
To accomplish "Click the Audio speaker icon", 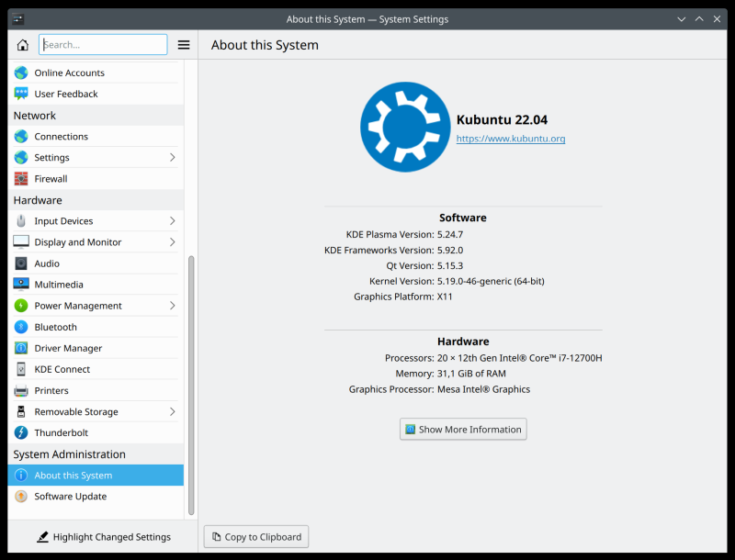I will tap(21, 263).
